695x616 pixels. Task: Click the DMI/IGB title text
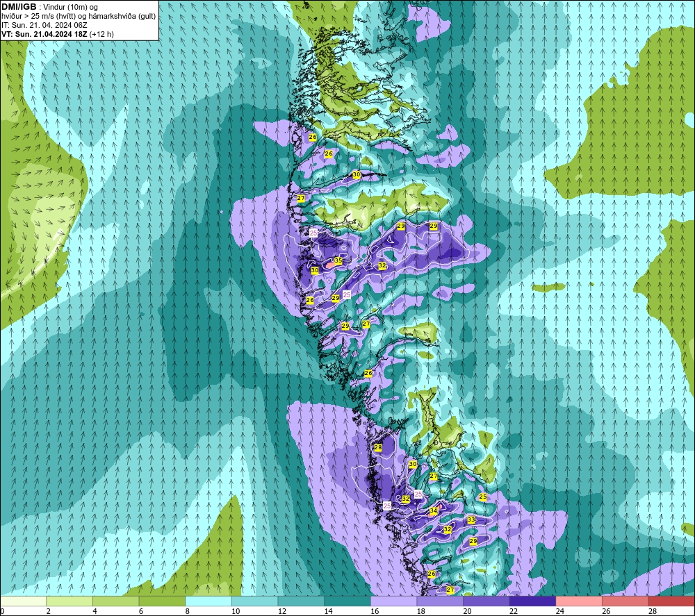point(19,7)
